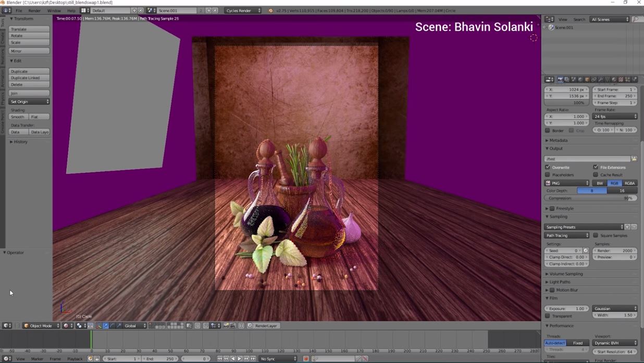644x363 pixels.
Task: Open the Render menu
Action: (x=34, y=10)
